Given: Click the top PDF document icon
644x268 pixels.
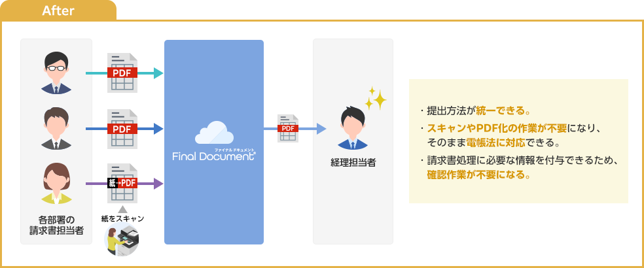Looking at the screenshot, I should point(122,73).
